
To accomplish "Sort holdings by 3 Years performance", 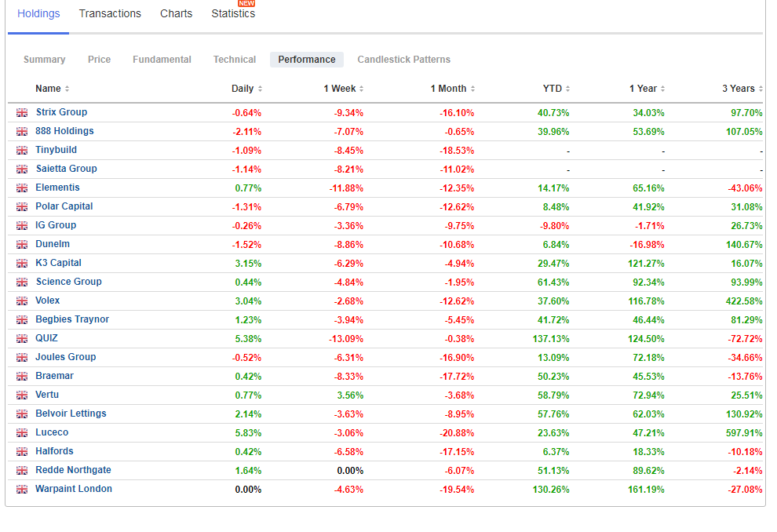I will 742,89.
